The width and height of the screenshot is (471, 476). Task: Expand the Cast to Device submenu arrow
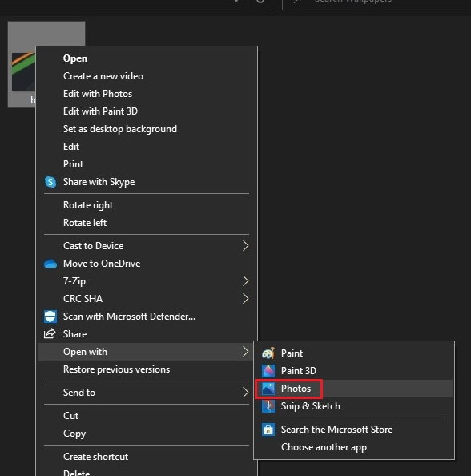pos(246,246)
